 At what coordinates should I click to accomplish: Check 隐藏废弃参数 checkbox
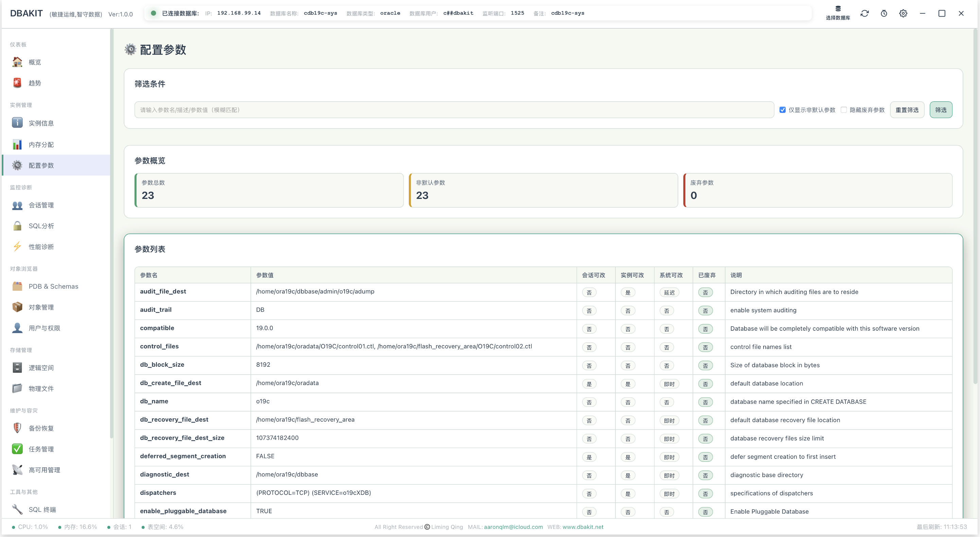(844, 109)
